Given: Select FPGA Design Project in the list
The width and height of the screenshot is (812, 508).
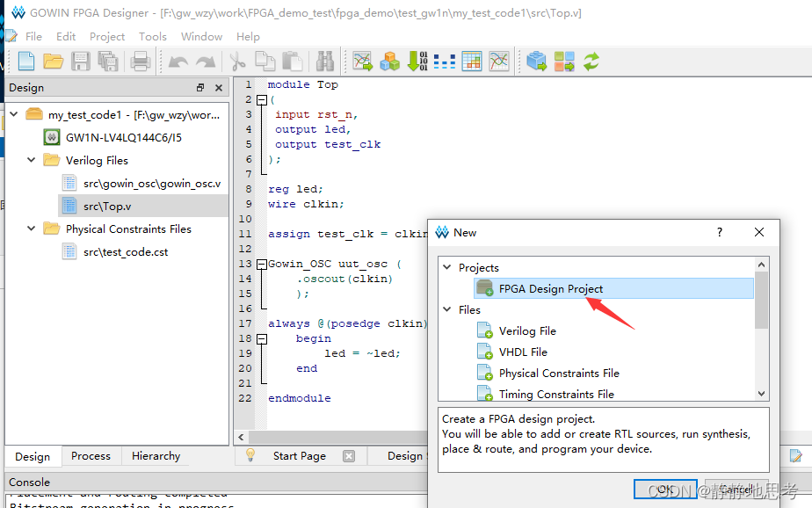Looking at the screenshot, I should 613,288.
